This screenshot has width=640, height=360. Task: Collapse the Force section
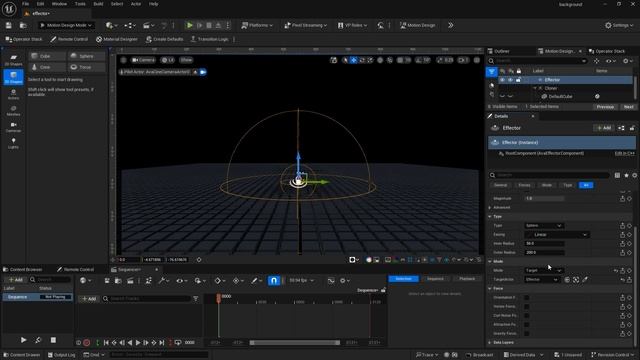(x=490, y=289)
